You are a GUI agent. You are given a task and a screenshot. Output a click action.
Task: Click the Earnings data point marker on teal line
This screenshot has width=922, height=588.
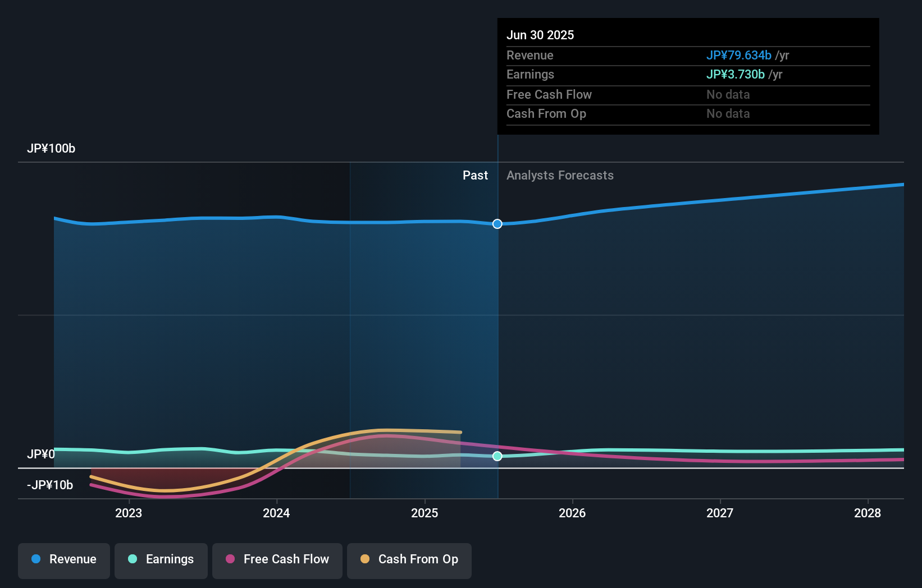coord(497,456)
